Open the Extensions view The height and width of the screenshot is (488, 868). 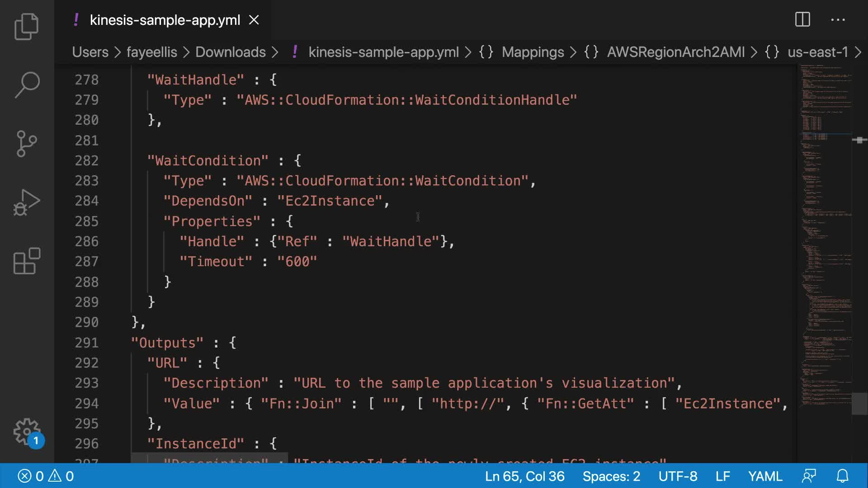(x=27, y=261)
